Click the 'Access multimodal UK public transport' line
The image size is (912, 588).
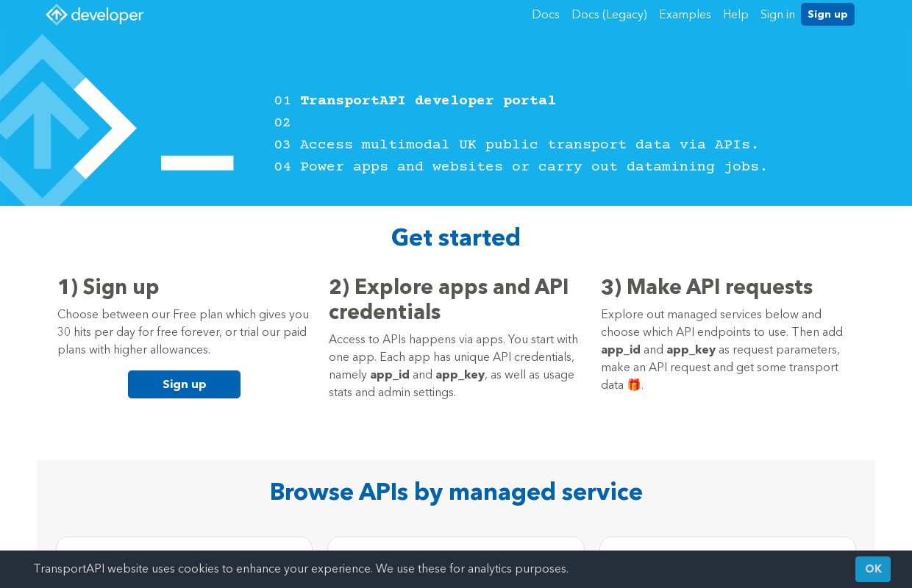point(530,145)
